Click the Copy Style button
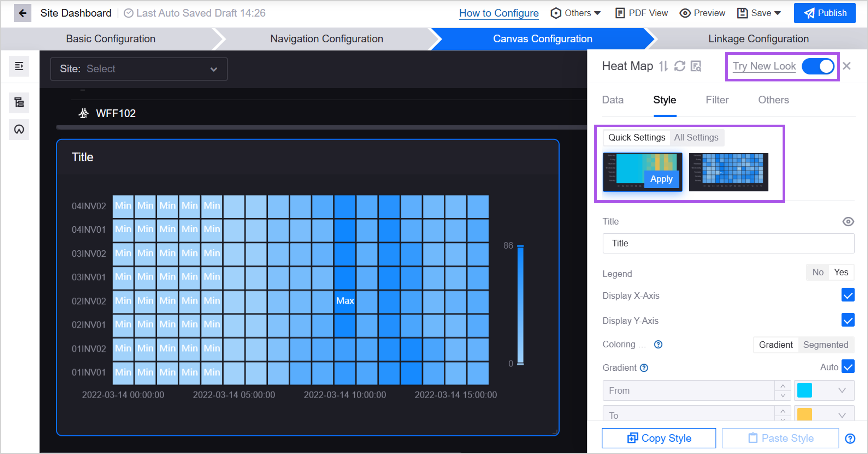 [x=659, y=438]
